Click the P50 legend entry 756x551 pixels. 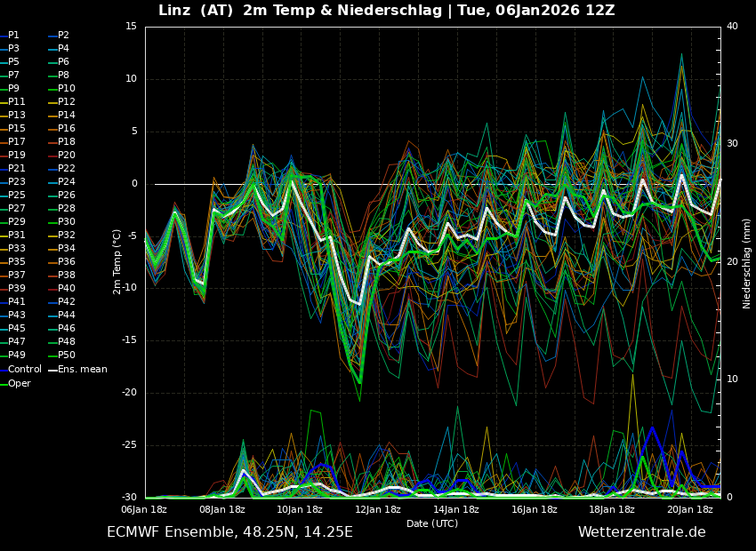pyautogui.click(x=66, y=355)
